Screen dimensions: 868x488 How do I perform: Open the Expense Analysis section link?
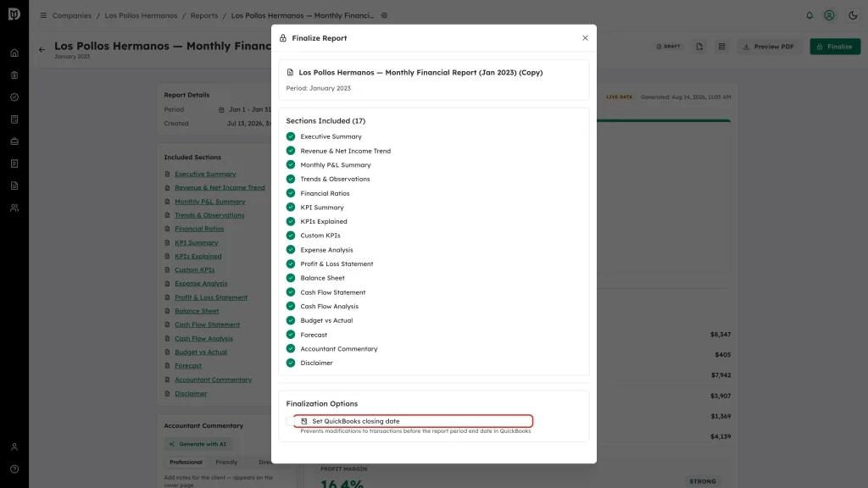pyautogui.click(x=201, y=283)
